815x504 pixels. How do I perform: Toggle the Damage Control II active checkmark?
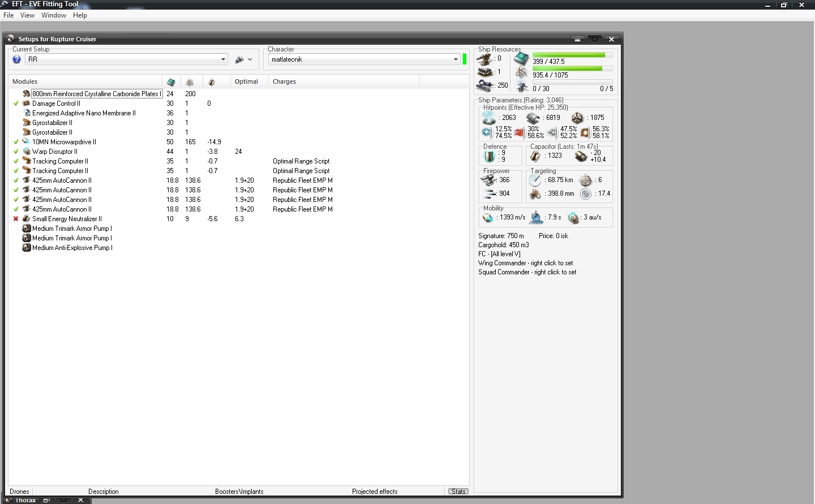pos(16,104)
